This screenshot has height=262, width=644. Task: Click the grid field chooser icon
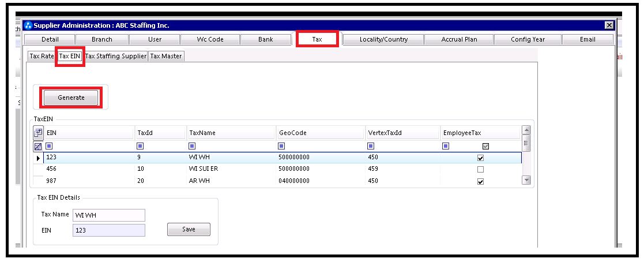click(x=38, y=133)
